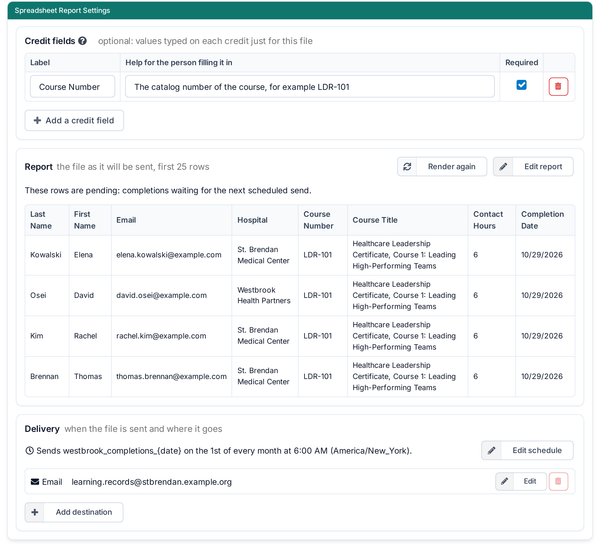This screenshot has height=547, width=600.
Task: Click the help text input for Course Number
Action: click(x=310, y=87)
